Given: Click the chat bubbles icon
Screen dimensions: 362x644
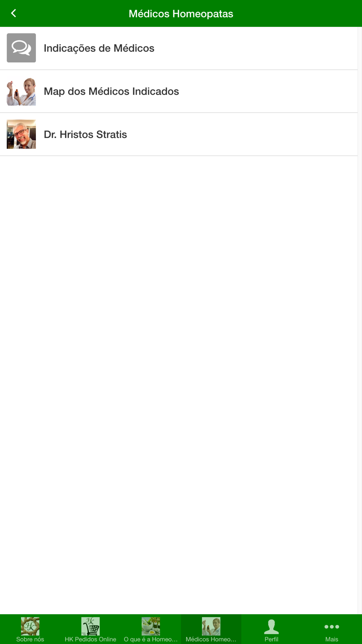Looking at the screenshot, I should (21, 48).
